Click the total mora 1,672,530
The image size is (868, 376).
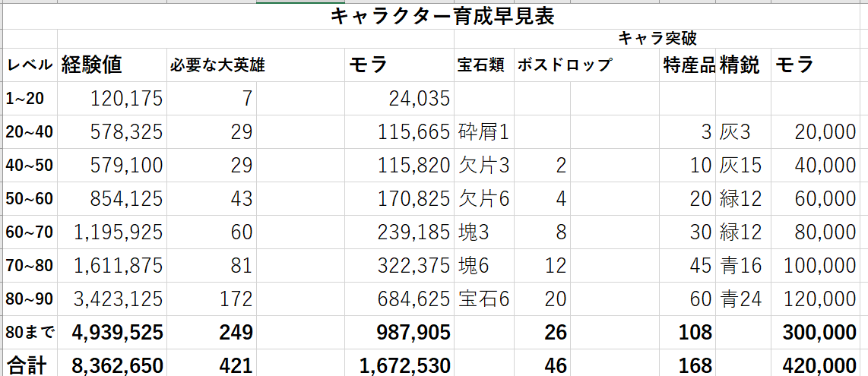click(399, 363)
